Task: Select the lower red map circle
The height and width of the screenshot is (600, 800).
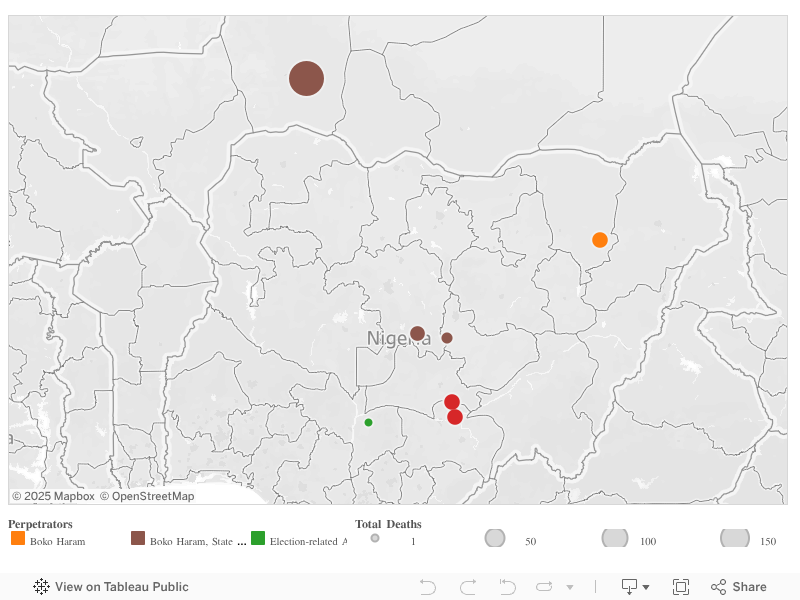Action: [455, 417]
